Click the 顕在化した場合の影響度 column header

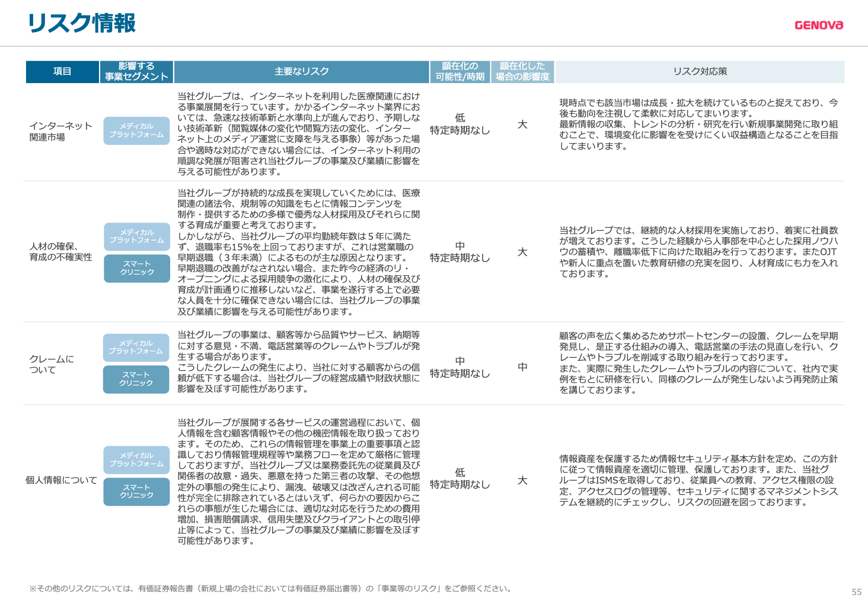point(522,72)
